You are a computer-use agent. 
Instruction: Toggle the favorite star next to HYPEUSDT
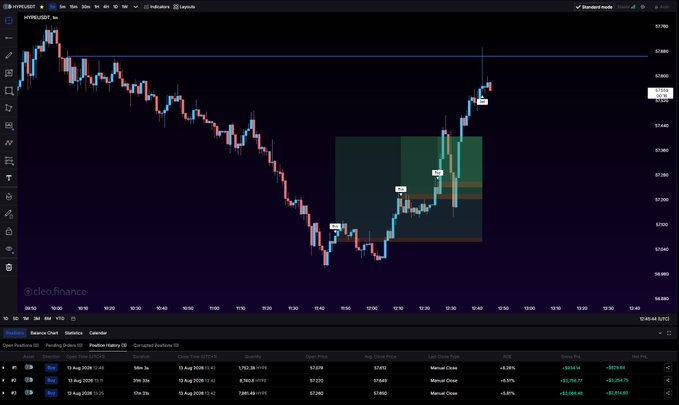click(x=42, y=7)
